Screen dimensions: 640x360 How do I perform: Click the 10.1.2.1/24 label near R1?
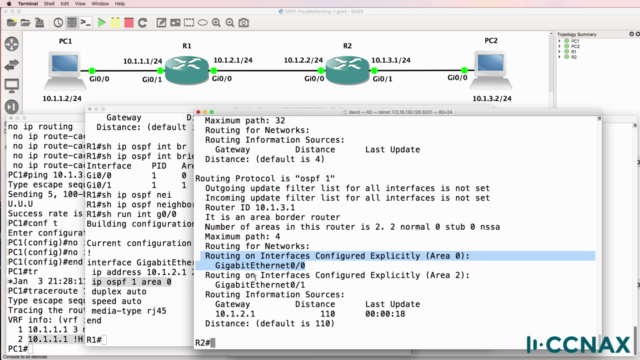point(233,60)
